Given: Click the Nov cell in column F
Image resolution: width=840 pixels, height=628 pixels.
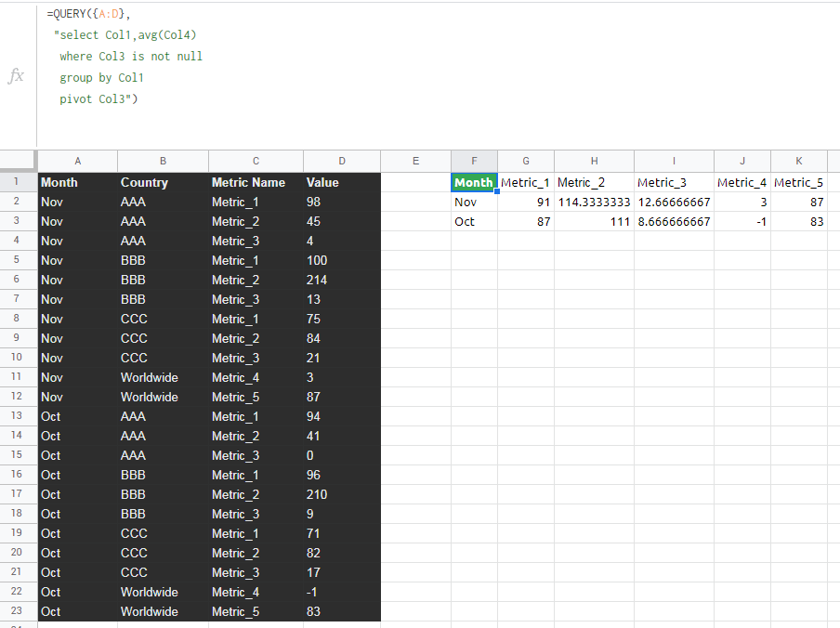Looking at the screenshot, I should pos(474,202).
